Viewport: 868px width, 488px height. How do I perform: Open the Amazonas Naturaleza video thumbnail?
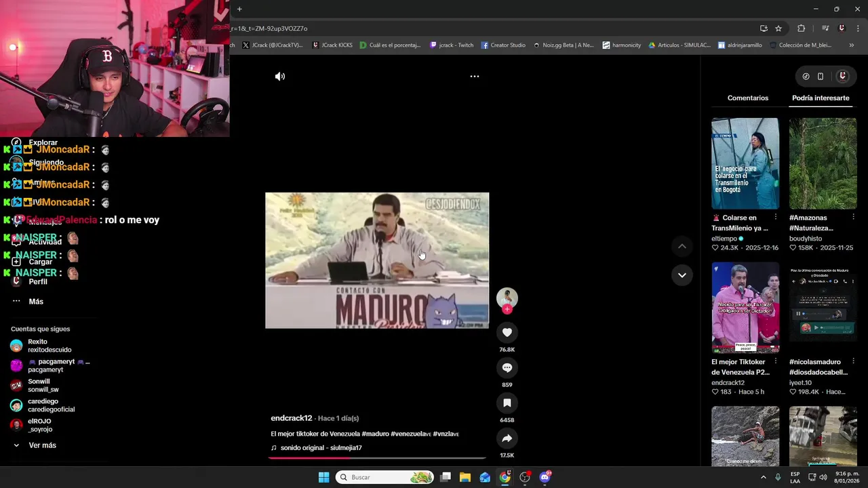[x=823, y=163]
